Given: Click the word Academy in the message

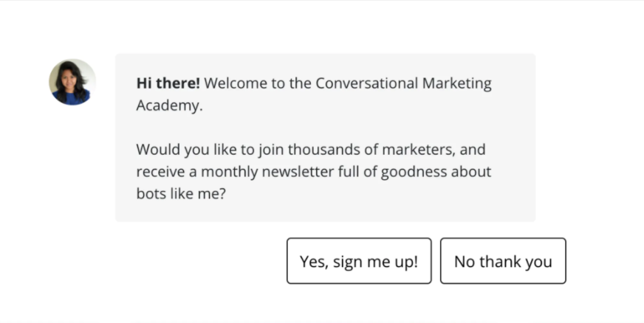Looking at the screenshot, I should (x=168, y=105).
